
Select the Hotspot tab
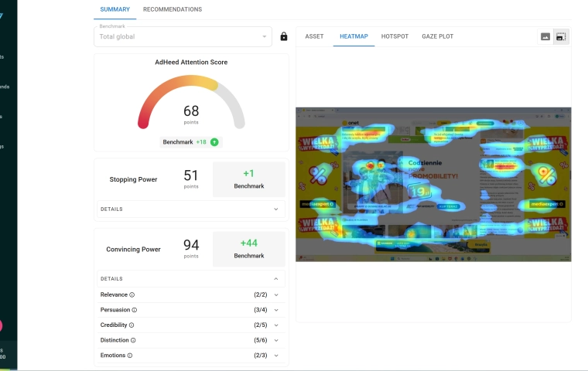(395, 36)
